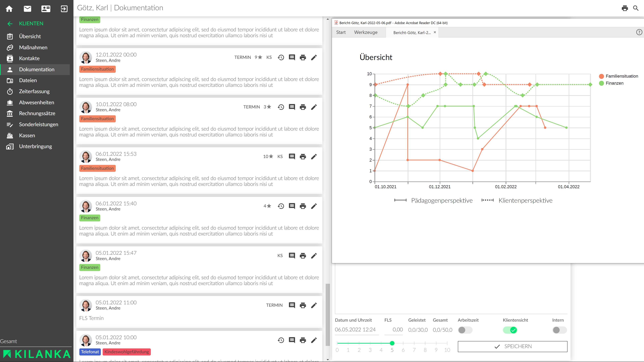The width and height of the screenshot is (644, 362).
Task: Click the home icon in top bar
Action: (x=9, y=9)
